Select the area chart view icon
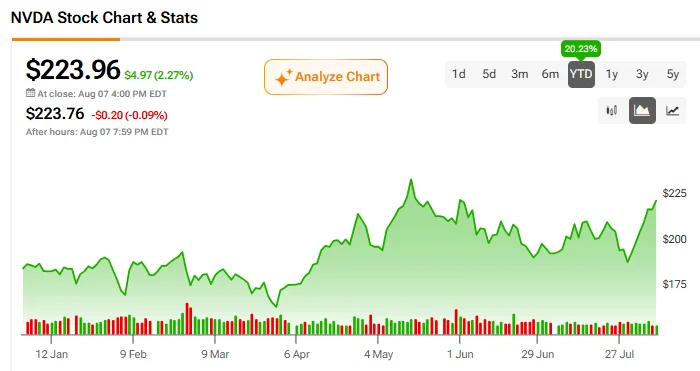Screen dimensions: 700x371 tap(642, 110)
